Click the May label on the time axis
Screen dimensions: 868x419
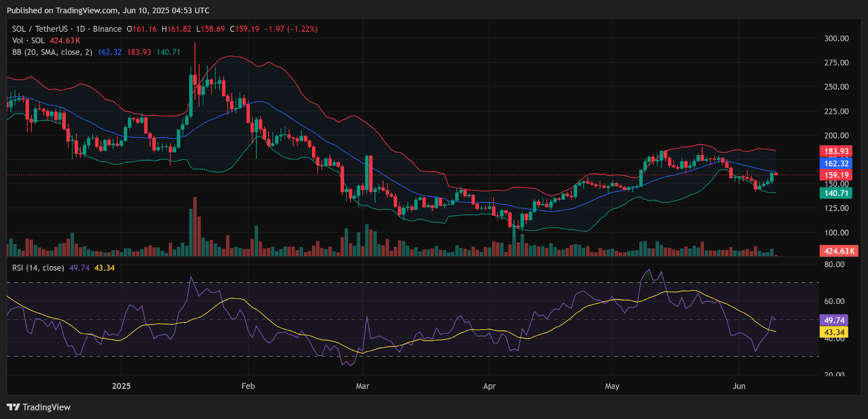(612, 386)
